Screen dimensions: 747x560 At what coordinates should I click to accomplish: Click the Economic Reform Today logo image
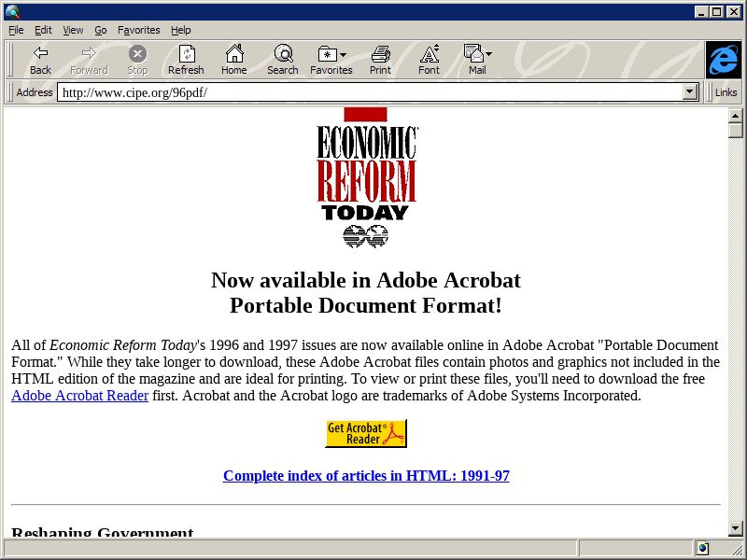click(x=366, y=177)
